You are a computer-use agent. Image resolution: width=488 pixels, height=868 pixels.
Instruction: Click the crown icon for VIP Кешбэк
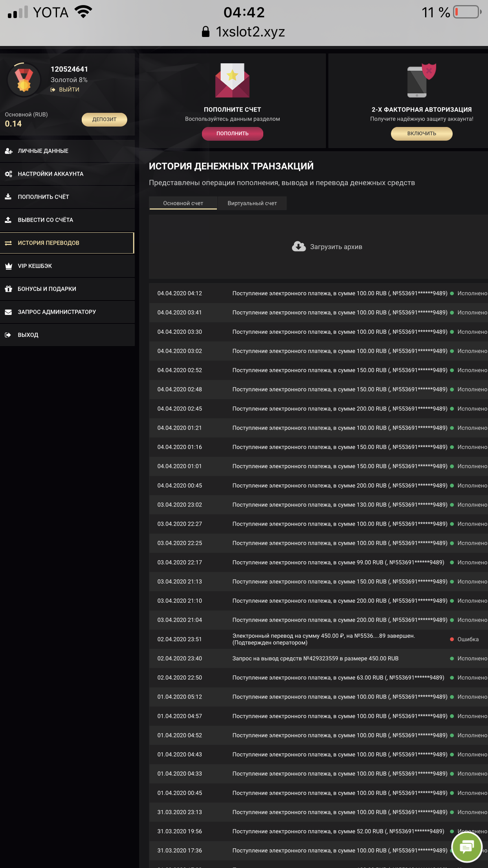(x=8, y=266)
